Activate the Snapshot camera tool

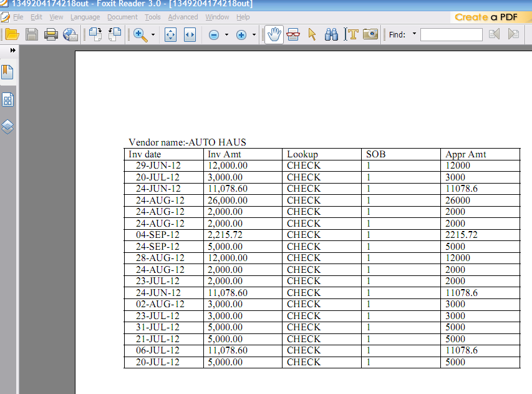(370, 34)
